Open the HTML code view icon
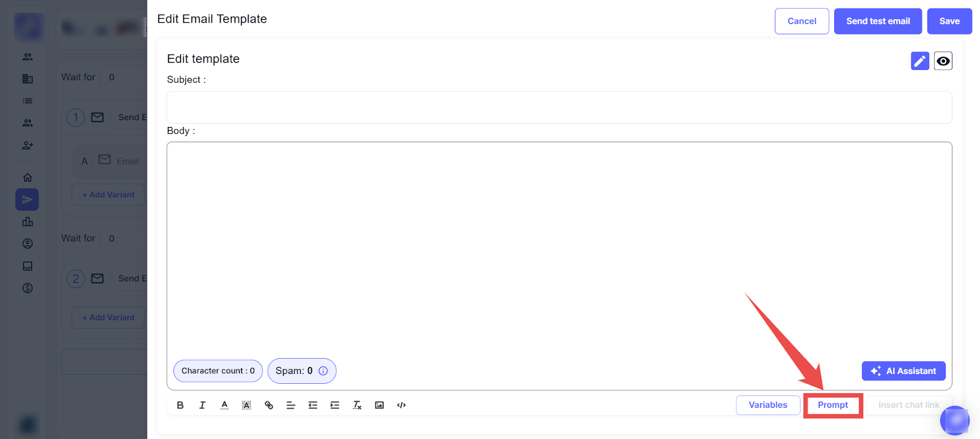This screenshot has width=980, height=439. coord(401,405)
